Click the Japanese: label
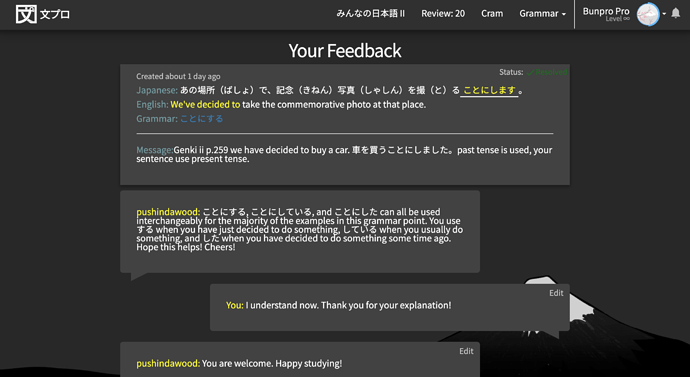This screenshot has width=690, height=377. pyautogui.click(x=157, y=91)
